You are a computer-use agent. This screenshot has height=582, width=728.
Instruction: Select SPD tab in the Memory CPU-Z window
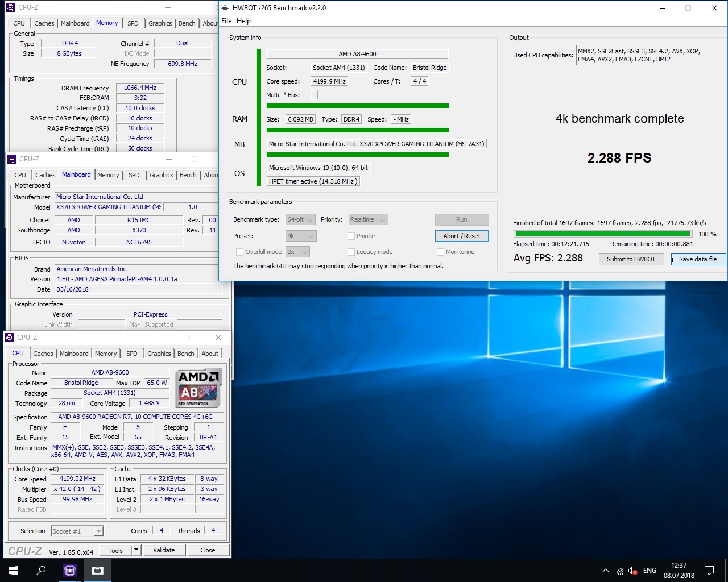(133, 23)
